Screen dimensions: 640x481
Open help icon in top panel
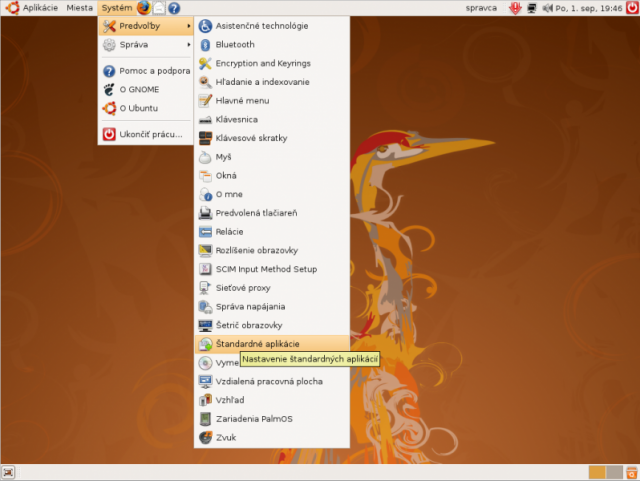(174, 8)
